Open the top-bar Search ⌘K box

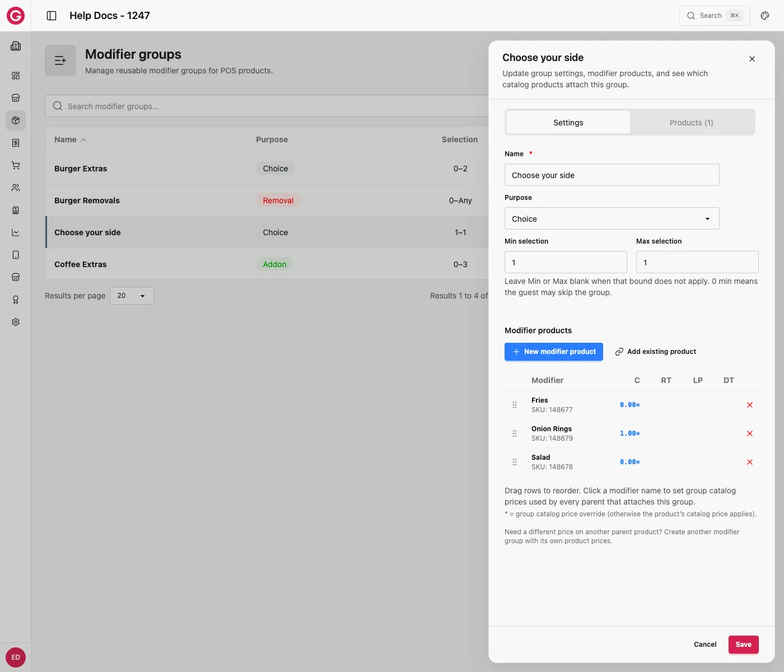[715, 16]
